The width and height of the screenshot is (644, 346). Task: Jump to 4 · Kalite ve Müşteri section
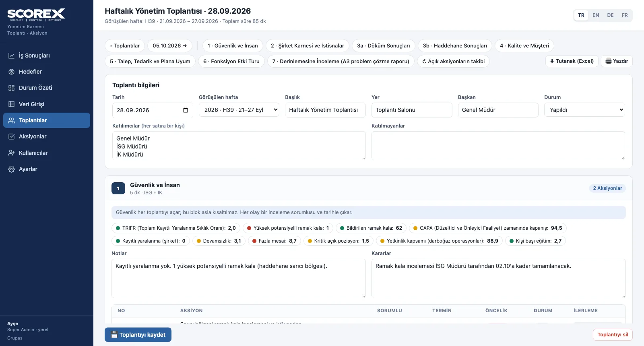click(x=524, y=45)
